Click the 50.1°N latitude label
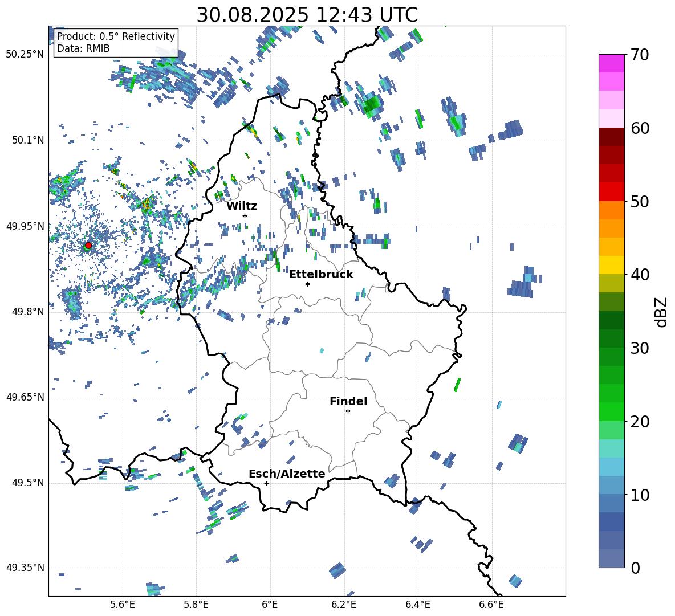The height and width of the screenshot is (616, 675). coord(27,140)
